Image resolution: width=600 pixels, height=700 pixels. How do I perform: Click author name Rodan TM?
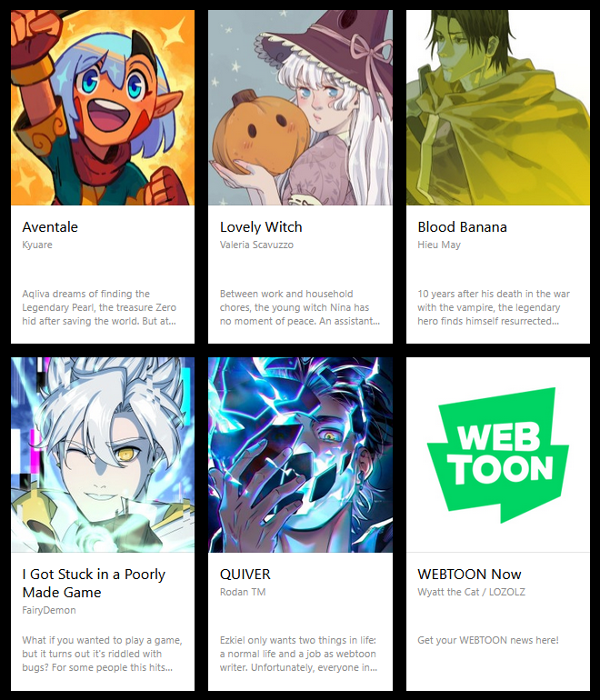(x=243, y=592)
